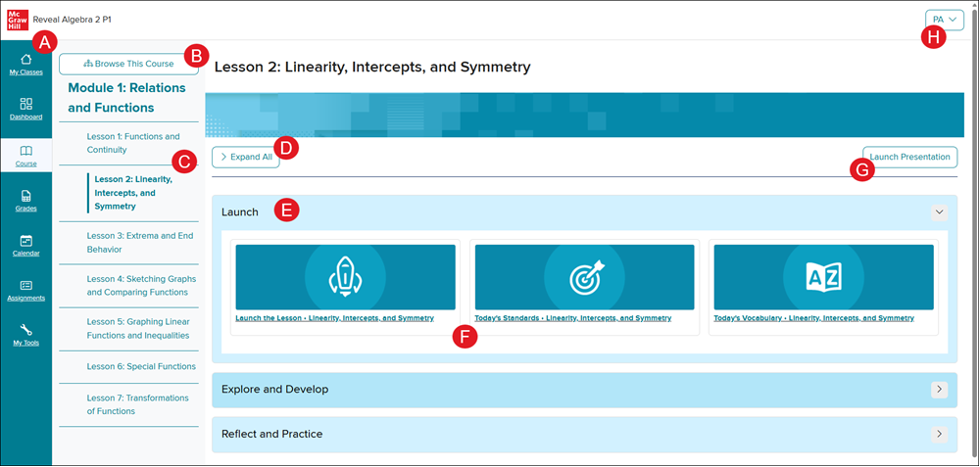Expand the Reflect and Practice section
Image resolution: width=980 pixels, height=467 pixels.
coord(938,434)
